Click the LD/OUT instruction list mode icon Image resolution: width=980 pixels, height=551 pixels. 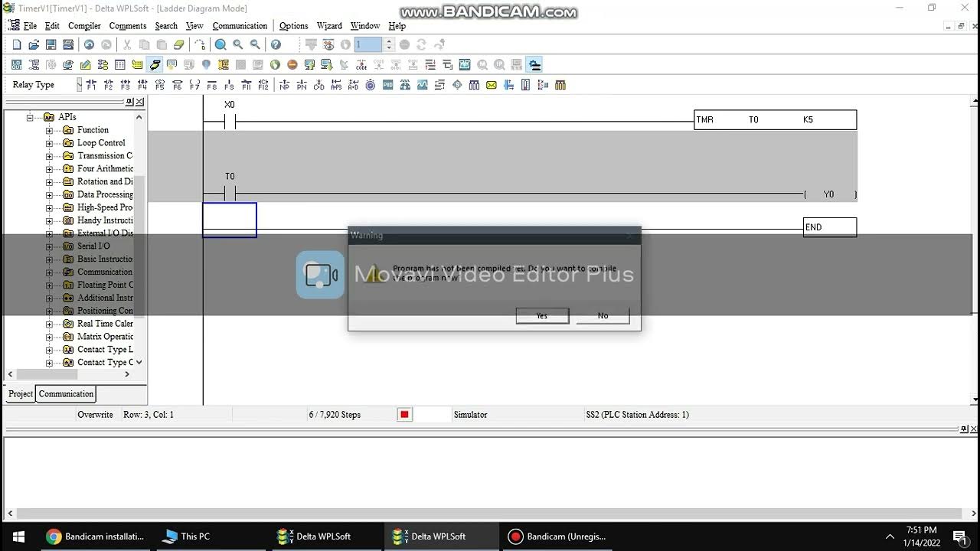tap(16, 65)
